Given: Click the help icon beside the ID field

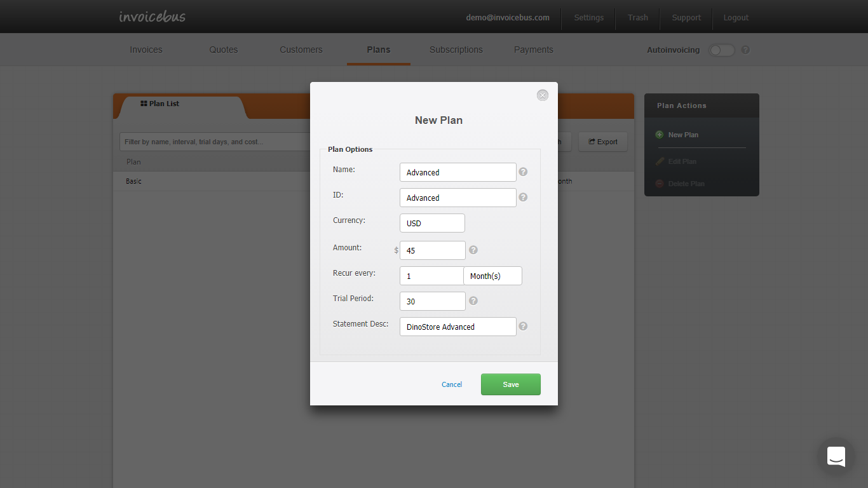Looking at the screenshot, I should tap(523, 197).
